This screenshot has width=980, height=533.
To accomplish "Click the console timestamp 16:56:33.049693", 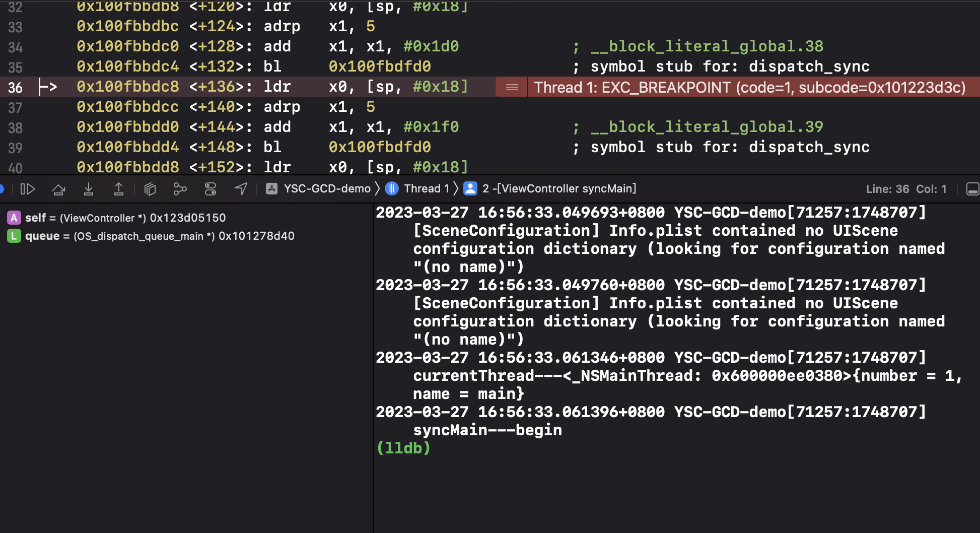I will 571,213.
